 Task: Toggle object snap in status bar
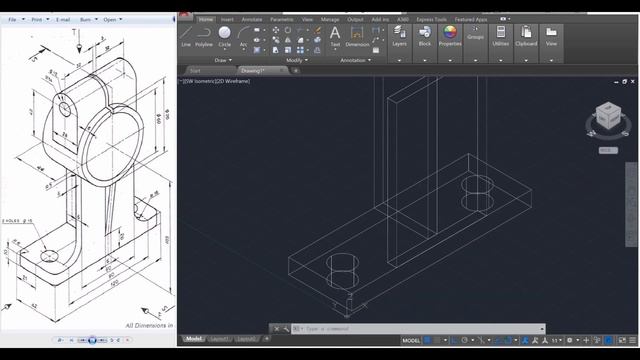coord(508,340)
